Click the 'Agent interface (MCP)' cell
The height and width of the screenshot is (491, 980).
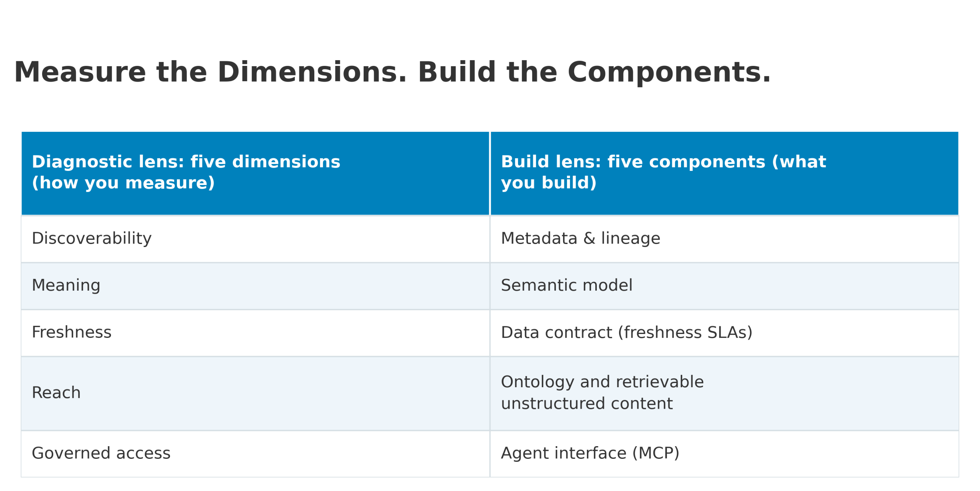[x=724, y=454]
